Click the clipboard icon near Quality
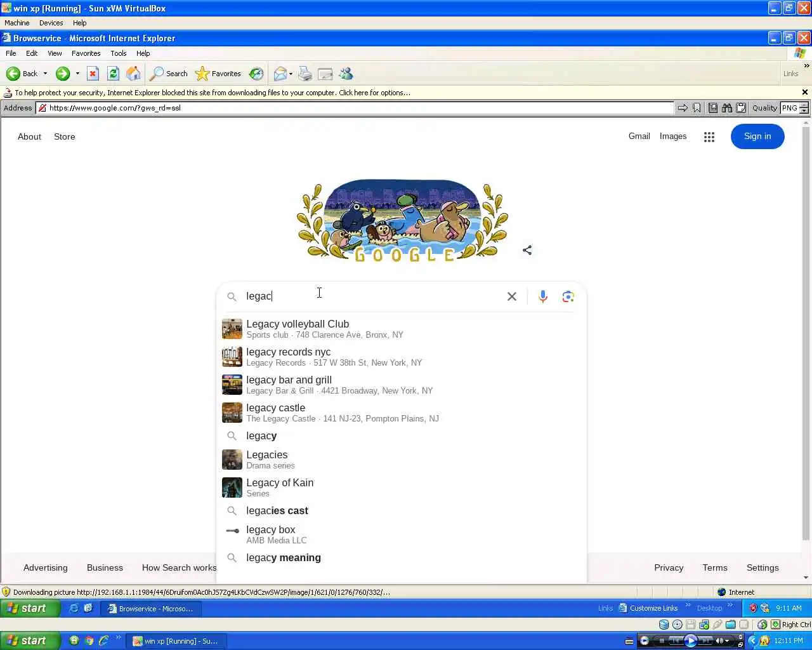 click(740, 108)
